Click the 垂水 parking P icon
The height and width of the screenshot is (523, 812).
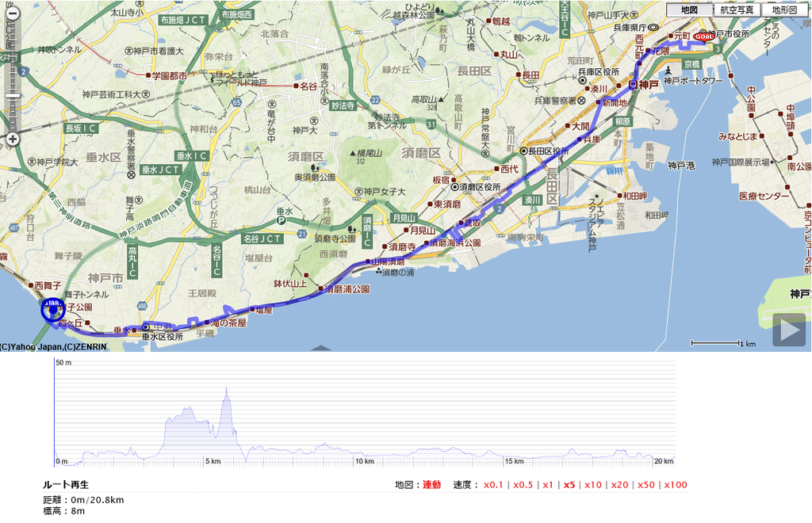(x=281, y=221)
